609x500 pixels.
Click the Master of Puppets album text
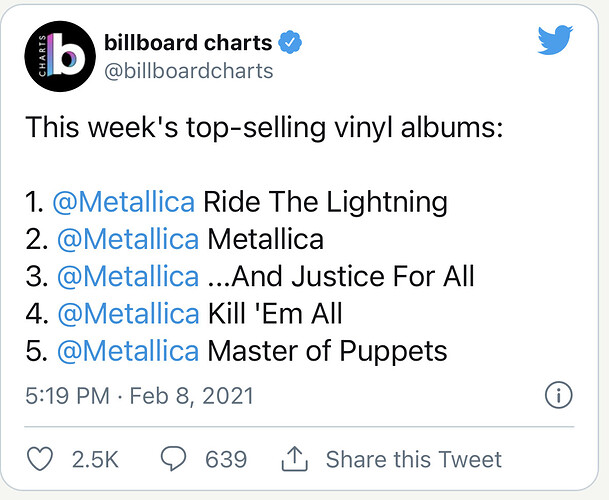pyautogui.click(x=327, y=352)
